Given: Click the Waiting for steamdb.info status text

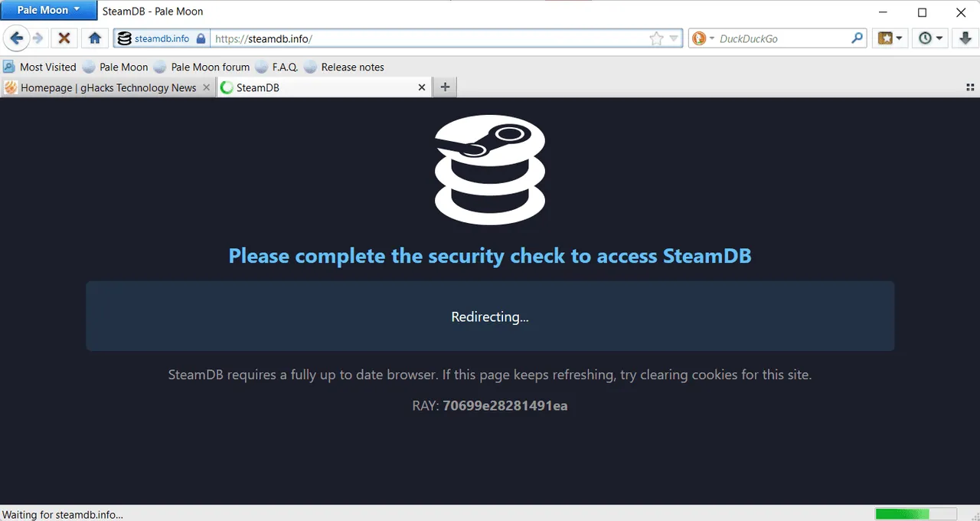Looking at the screenshot, I should point(63,514).
